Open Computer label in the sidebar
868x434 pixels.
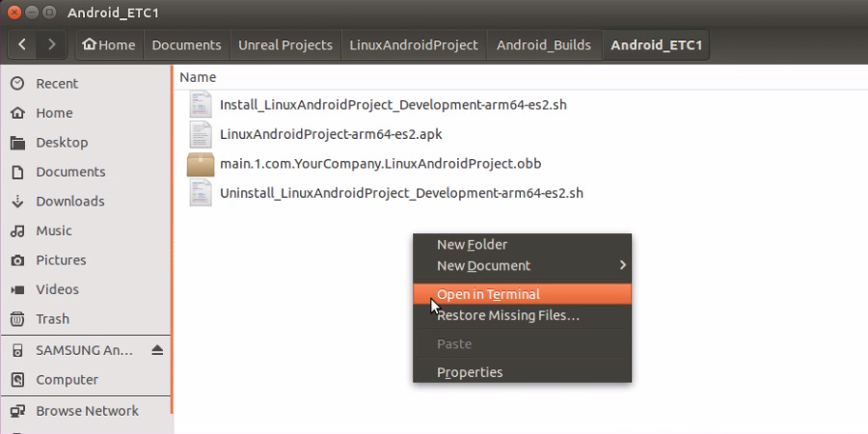[67, 380]
